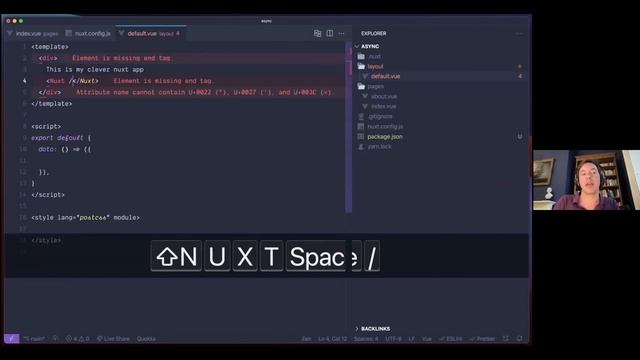Start Live Share from status bar
Screen dimensions: 640x360
point(113,339)
